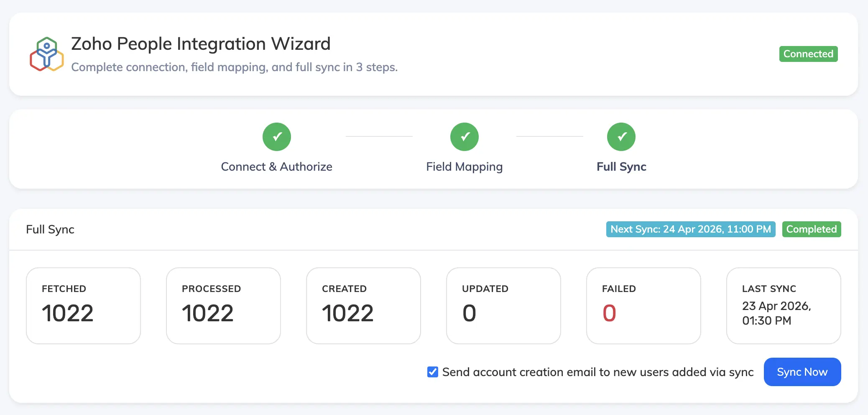
Task: Click the Connect & Authorize step checkmark
Action: coord(277,137)
